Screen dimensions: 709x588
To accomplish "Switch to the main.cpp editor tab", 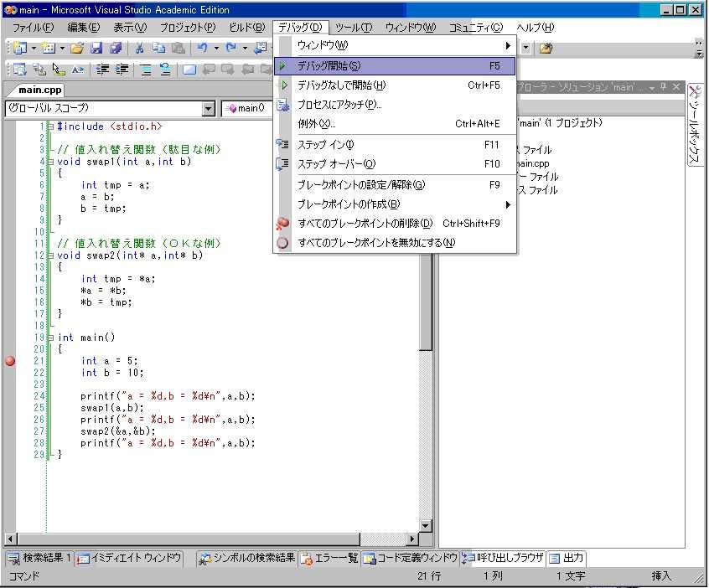I will pyautogui.click(x=39, y=90).
